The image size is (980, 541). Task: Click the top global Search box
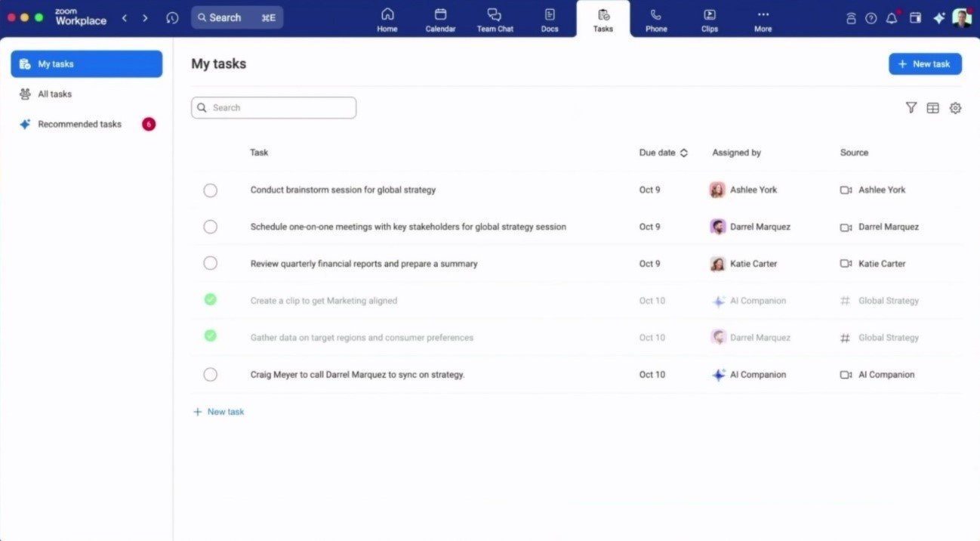pos(237,17)
